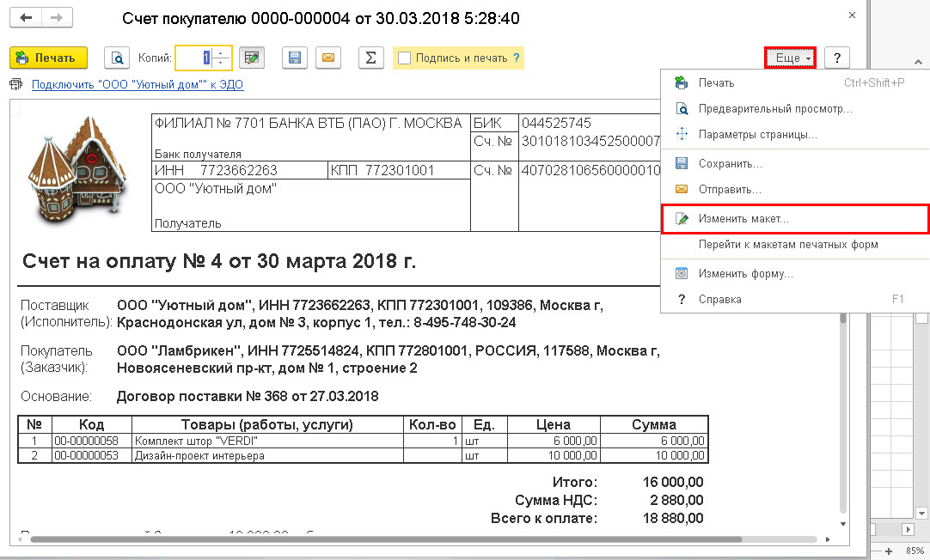
Task: Enable the Подпись и печать checkbox
Action: (405, 58)
